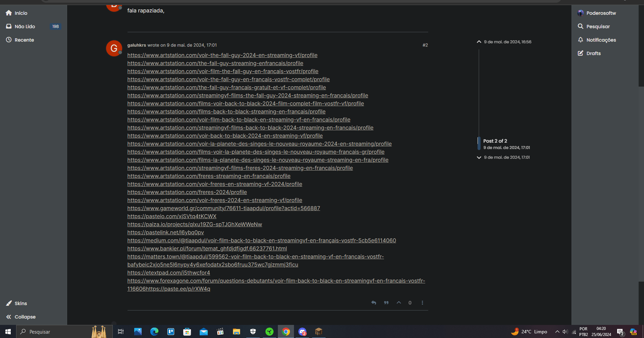The image size is (644, 338).
Task: Open the Skins selector
Action: (x=17, y=303)
